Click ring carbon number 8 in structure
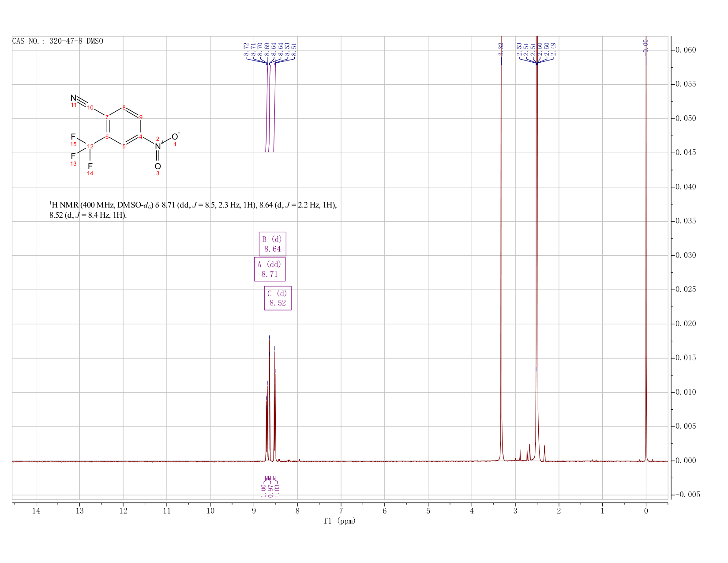Screen dimensions: 728x563 [124, 107]
